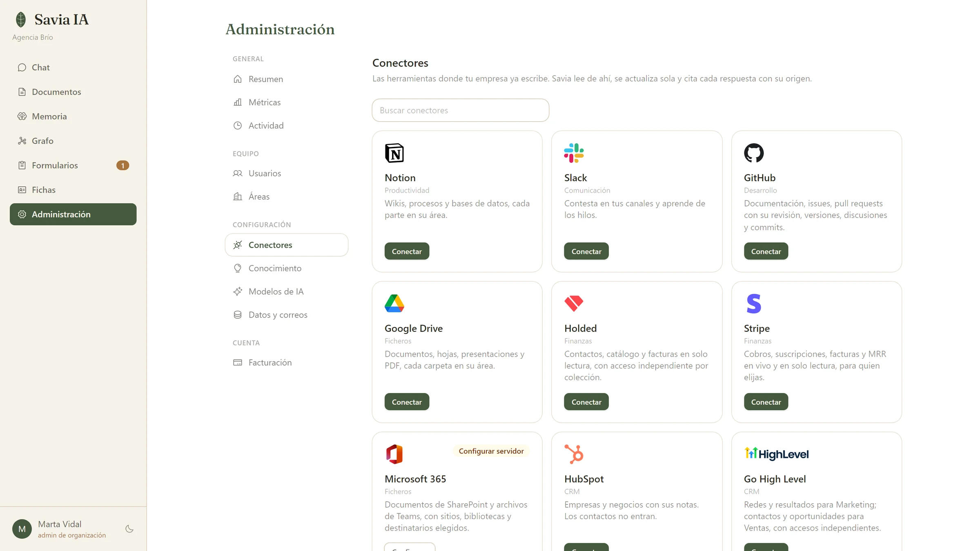
Task: Click the Holded logo icon
Action: click(574, 303)
